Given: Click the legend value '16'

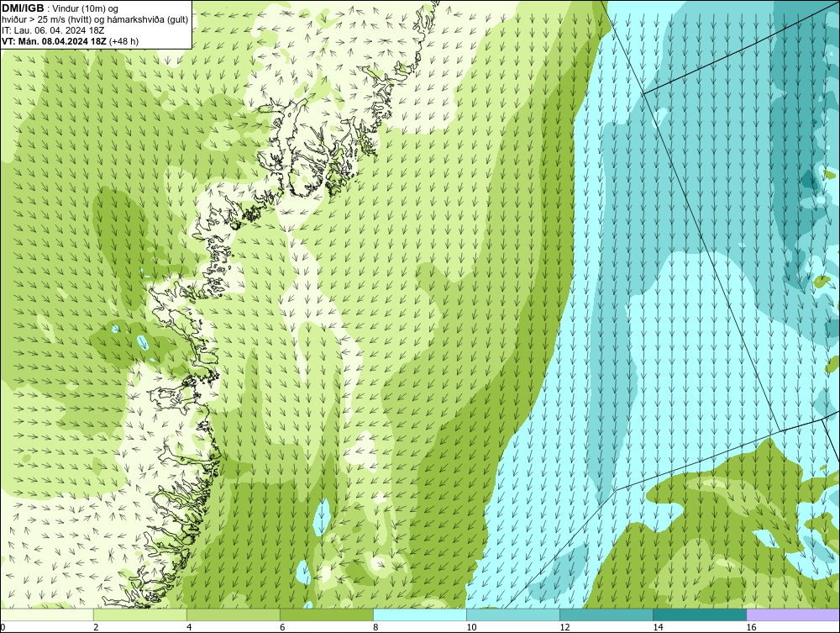Looking at the screenshot, I should (x=751, y=627).
